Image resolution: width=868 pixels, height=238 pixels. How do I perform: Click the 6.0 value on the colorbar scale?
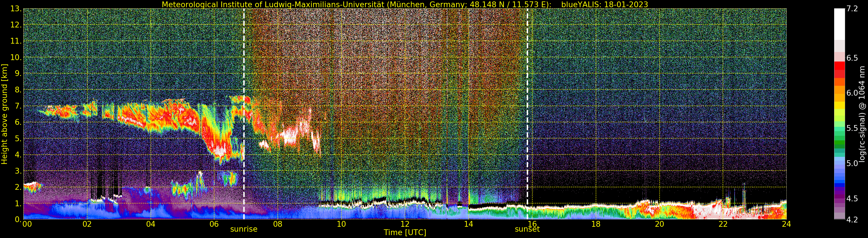[852, 93]
